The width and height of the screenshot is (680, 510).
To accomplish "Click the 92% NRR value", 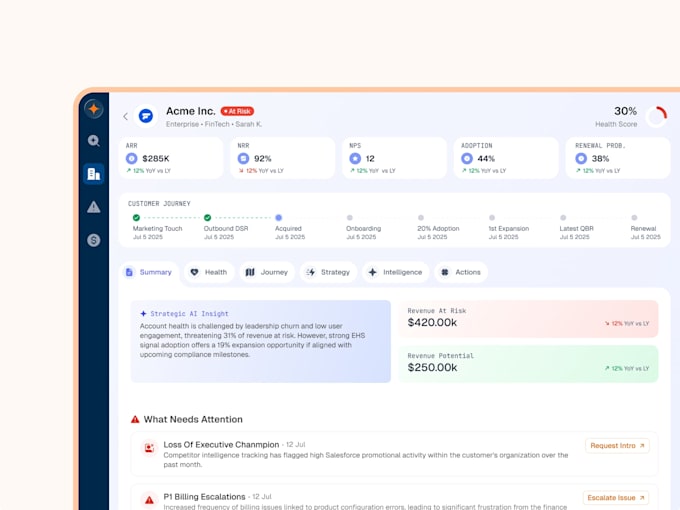I will 263,159.
